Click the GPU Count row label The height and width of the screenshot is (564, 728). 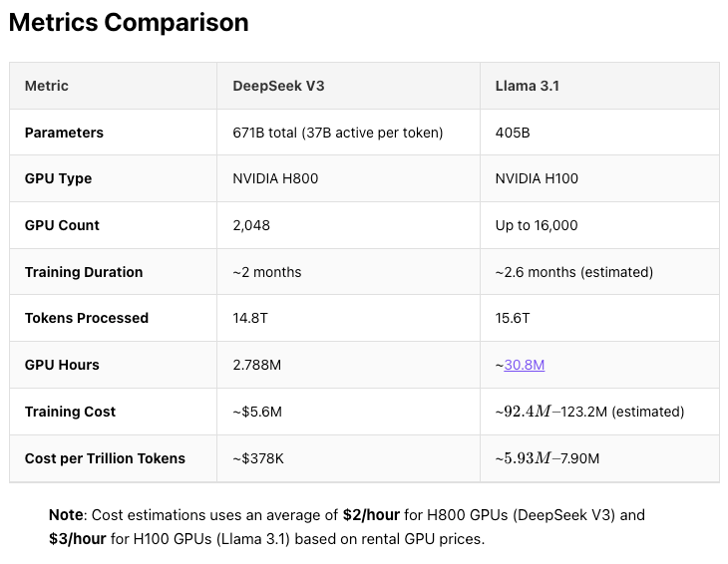point(62,225)
